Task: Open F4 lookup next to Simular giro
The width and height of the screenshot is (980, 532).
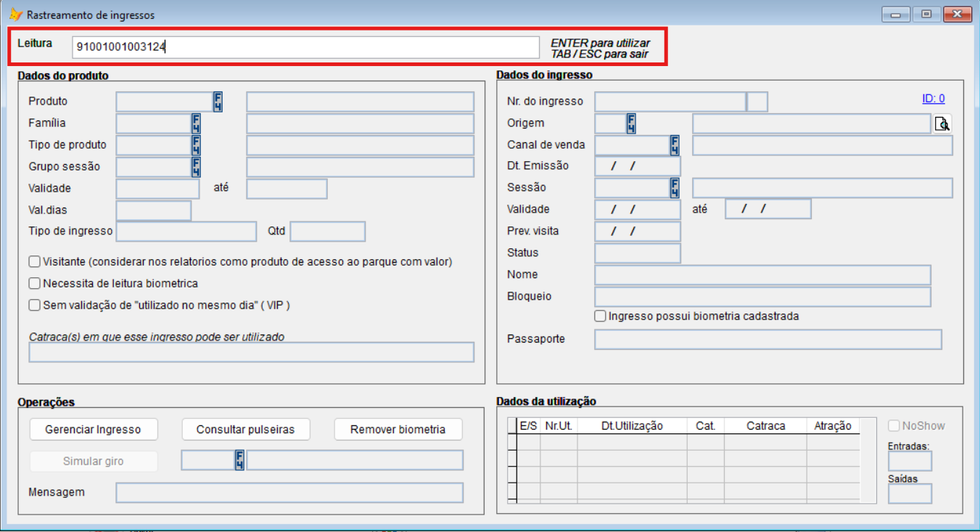Action: 239,460
